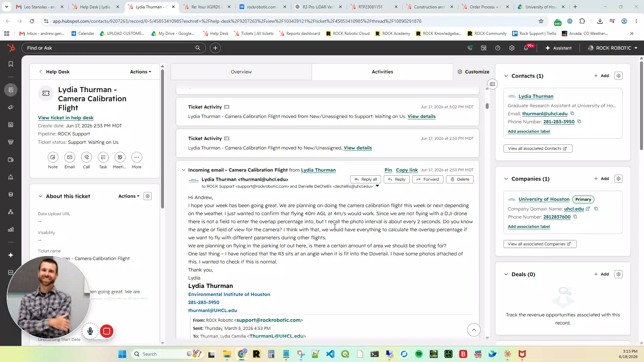This screenshot has width=644, height=362.
Task: Open the Assistant button
Action: [x=558, y=48]
